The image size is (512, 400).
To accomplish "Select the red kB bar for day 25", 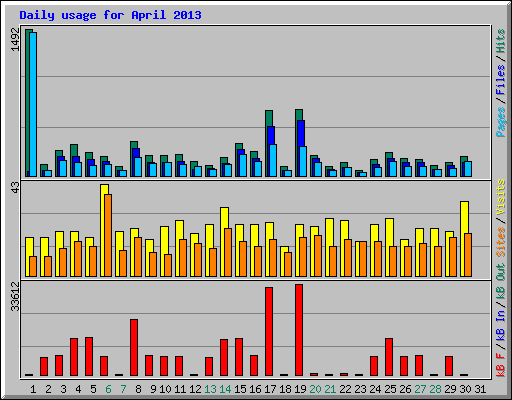I will [389, 357].
